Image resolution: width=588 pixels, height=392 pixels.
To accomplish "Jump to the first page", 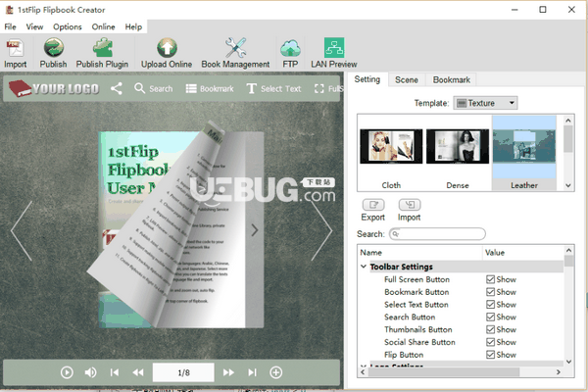I will tap(115, 372).
